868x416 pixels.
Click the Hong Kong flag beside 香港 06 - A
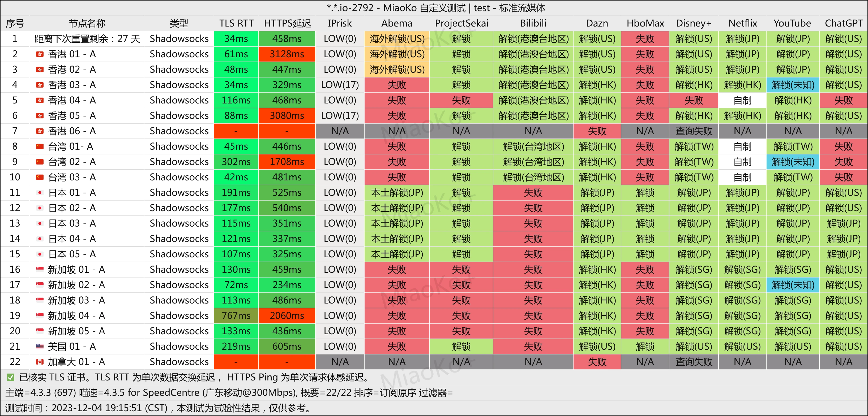(x=40, y=131)
